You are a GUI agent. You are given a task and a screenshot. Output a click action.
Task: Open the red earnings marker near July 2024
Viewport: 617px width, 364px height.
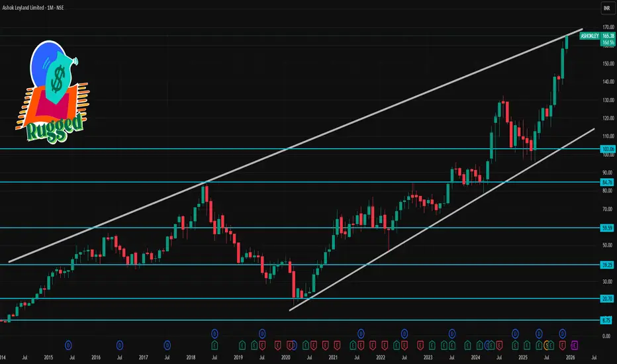(499, 345)
